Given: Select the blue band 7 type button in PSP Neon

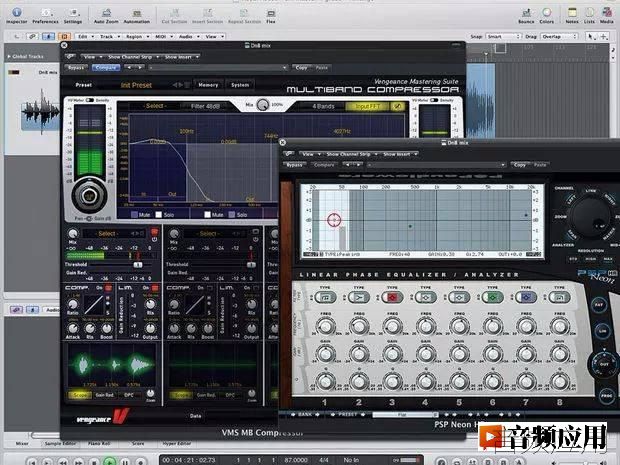Looking at the screenshot, I should (x=526, y=297).
